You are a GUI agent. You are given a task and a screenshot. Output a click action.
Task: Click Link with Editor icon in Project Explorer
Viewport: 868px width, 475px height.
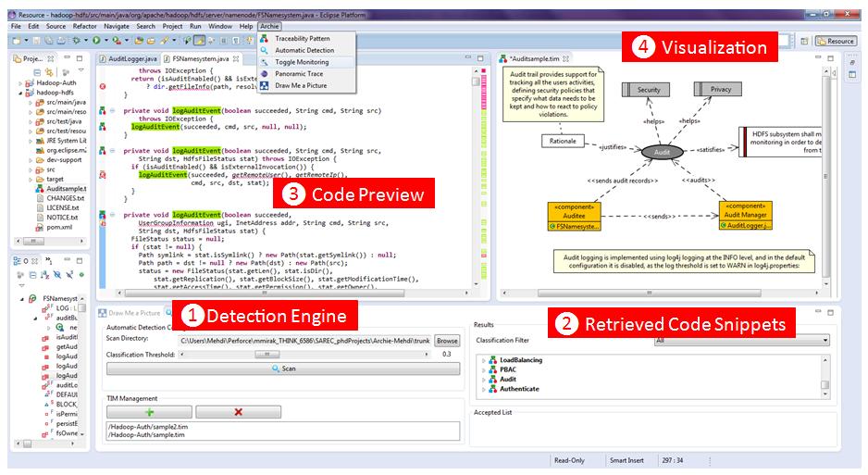coord(49,72)
